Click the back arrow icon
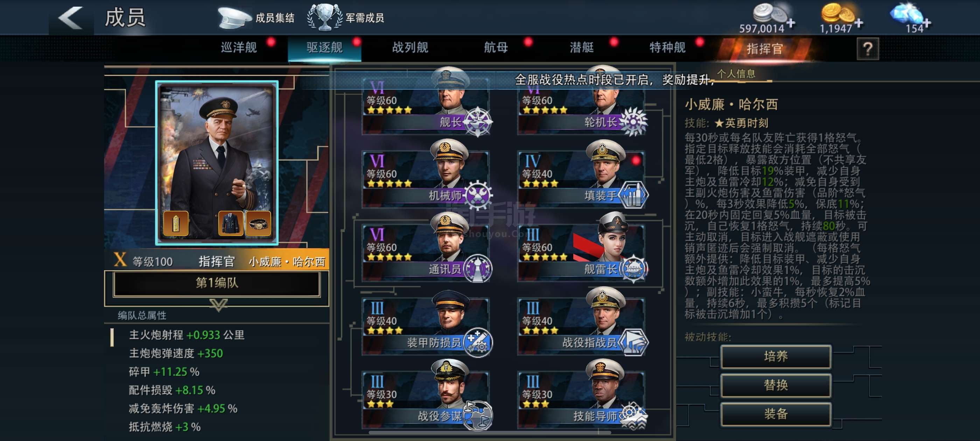980x441 pixels. (71, 17)
